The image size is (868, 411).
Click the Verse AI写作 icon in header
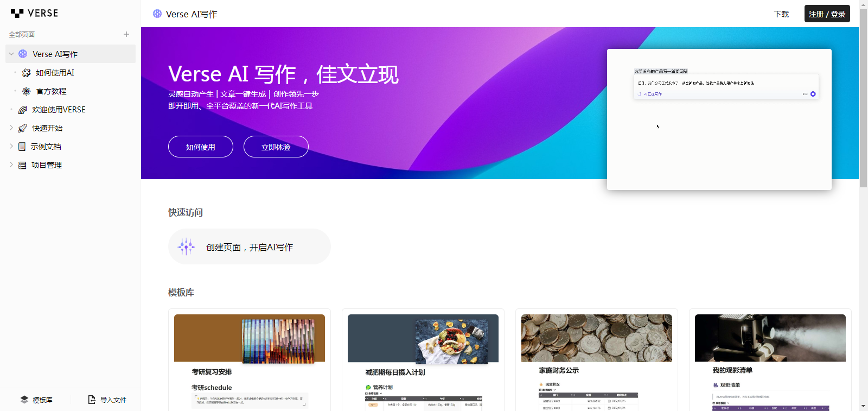tap(157, 14)
